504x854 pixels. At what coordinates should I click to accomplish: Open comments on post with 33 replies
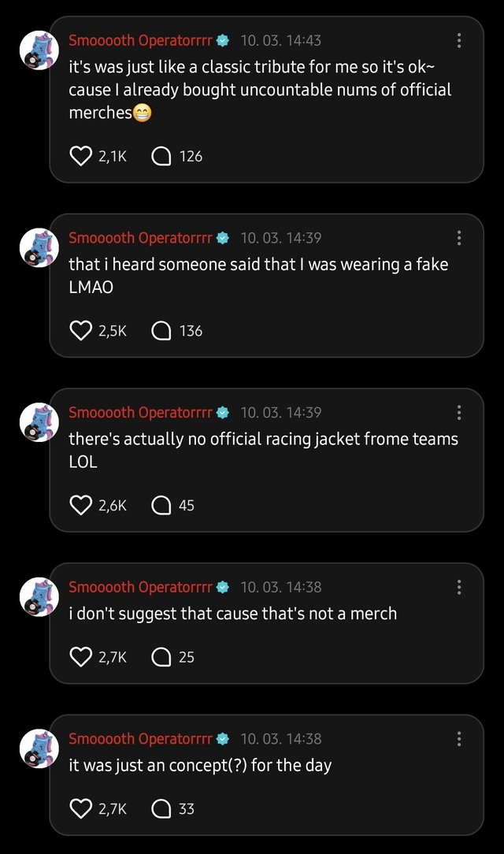pos(161,809)
